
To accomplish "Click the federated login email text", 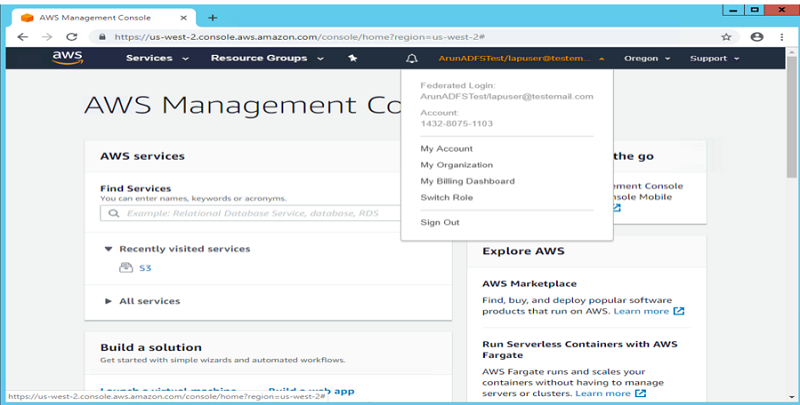I will coord(507,96).
